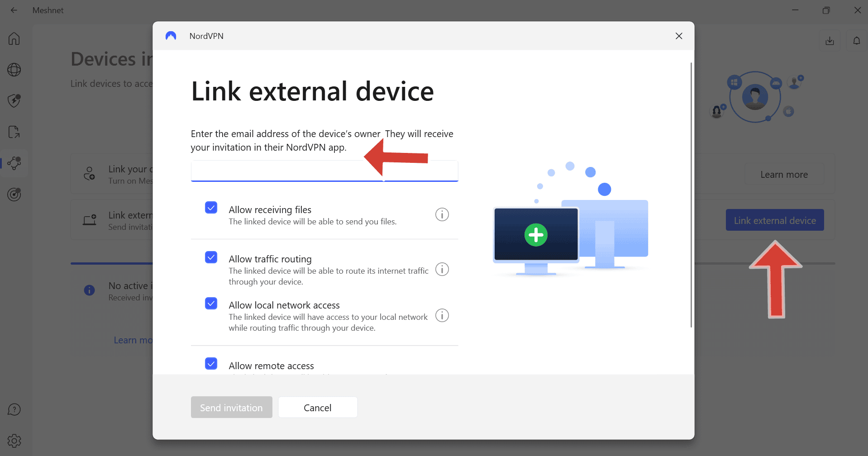Uncheck Allow receiving files checkbox

click(211, 208)
